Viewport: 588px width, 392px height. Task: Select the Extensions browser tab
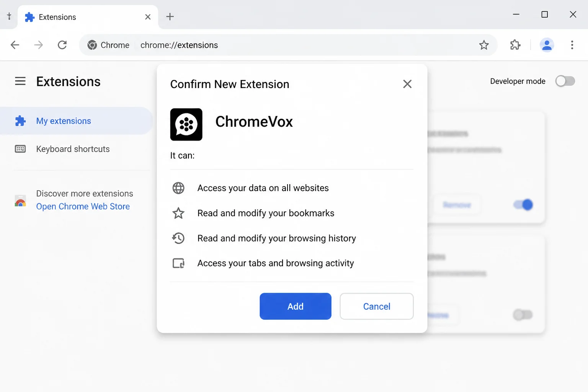88,17
